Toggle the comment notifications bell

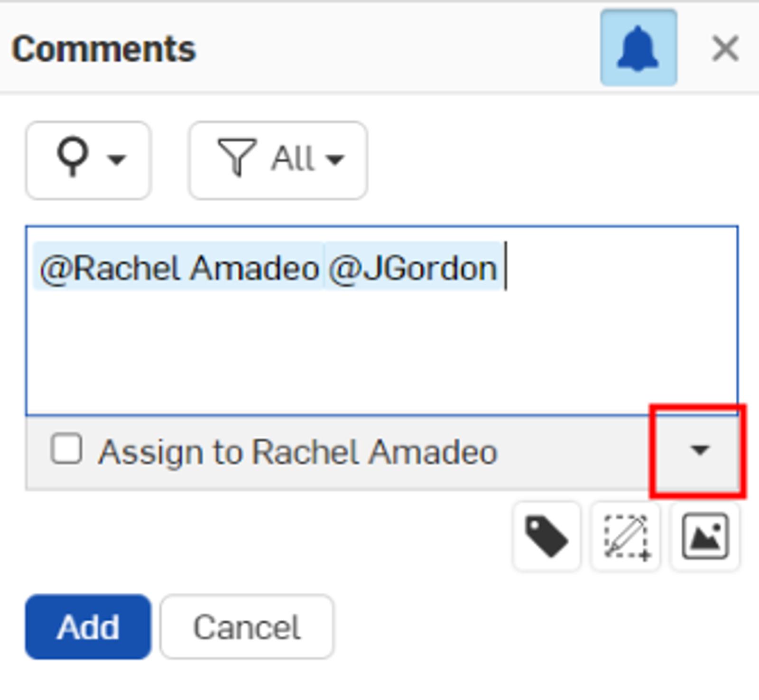(638, 48)
